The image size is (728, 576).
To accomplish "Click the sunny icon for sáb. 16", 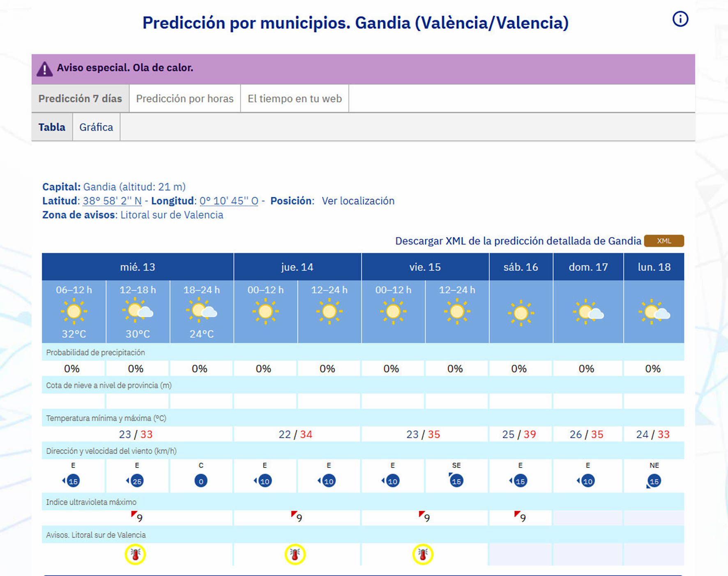I will tap(521, 313).
